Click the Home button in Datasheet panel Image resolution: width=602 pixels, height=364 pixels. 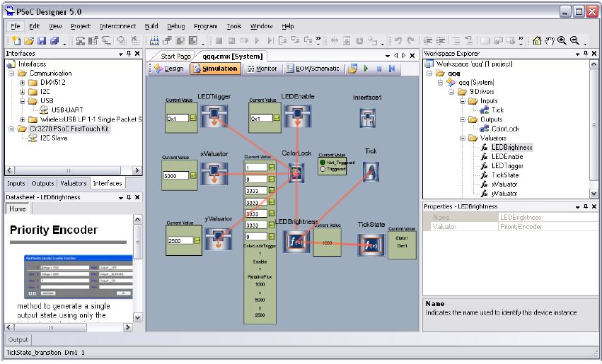pos(17,209)
